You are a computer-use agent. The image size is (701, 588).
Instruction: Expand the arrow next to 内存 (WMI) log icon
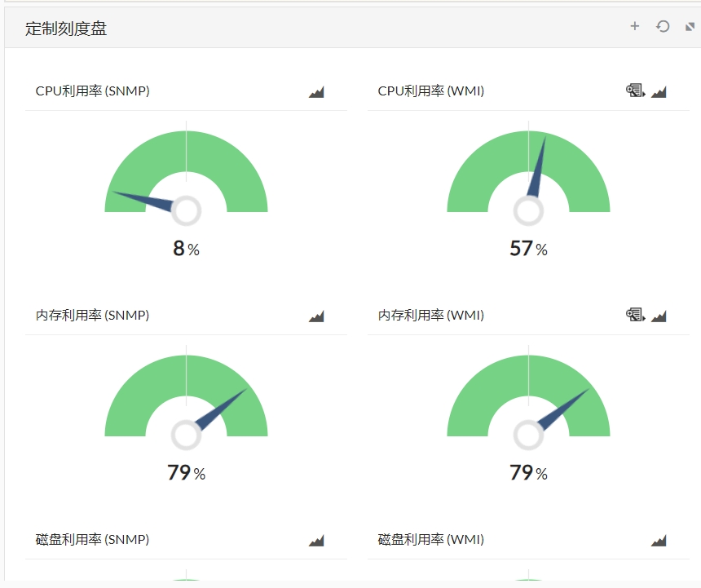pyautogui.click(x=643, y=316)
